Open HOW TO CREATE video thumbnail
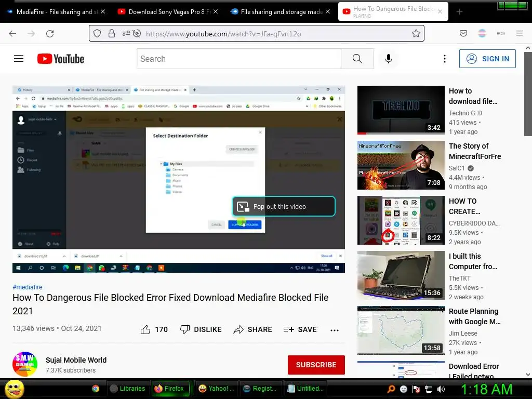 401,220
